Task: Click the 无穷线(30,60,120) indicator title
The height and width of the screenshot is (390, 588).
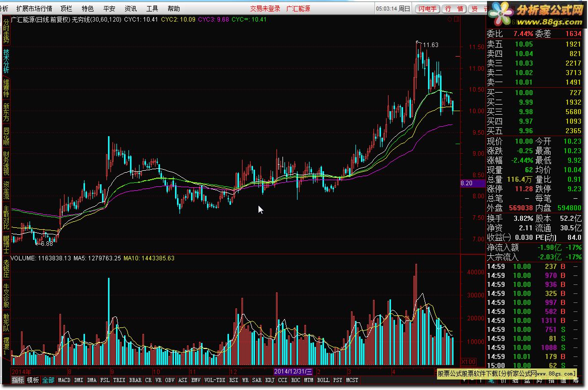Action: point(97,19)
